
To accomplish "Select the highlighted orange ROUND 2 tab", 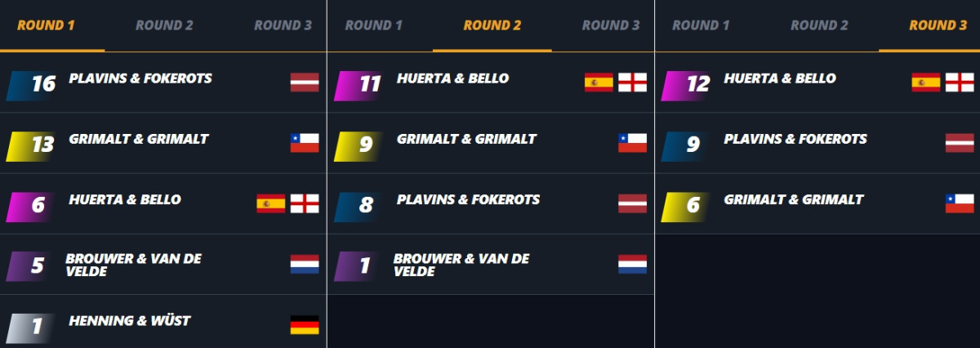I will [492, 25].
